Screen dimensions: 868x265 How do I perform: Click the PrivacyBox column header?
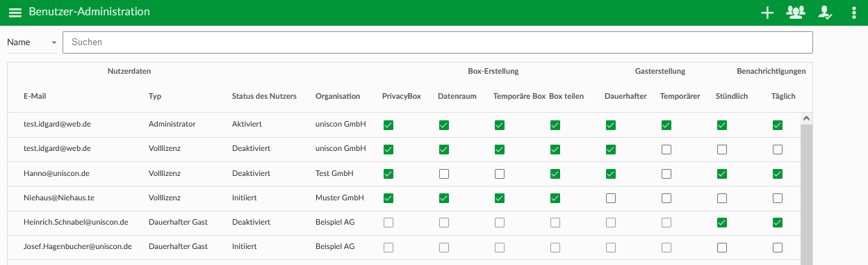(x=402, y=96)
